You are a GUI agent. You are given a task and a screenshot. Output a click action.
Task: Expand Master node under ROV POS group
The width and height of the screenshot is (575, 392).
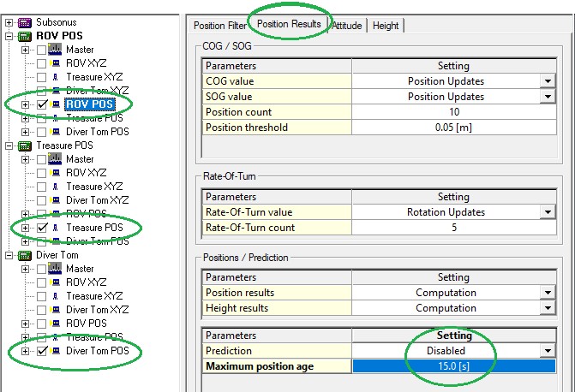coord(25,50)
